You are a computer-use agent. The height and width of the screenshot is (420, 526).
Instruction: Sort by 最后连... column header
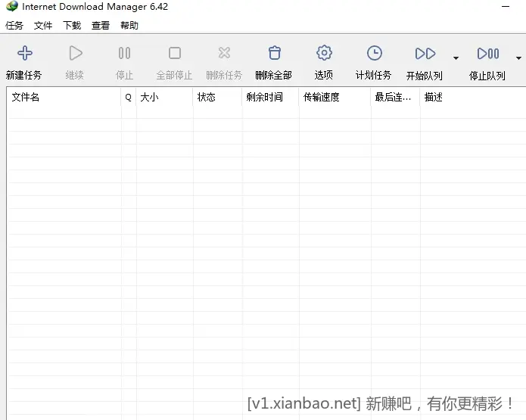click(395, 98)
